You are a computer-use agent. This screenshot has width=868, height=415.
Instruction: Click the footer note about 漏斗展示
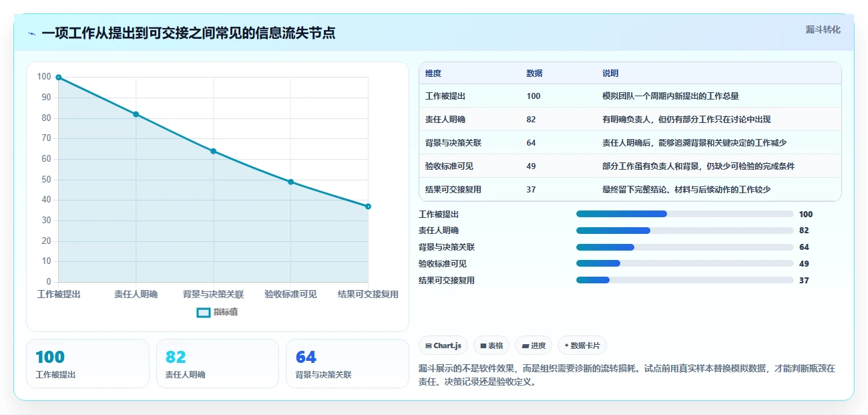tap(627, 376)
